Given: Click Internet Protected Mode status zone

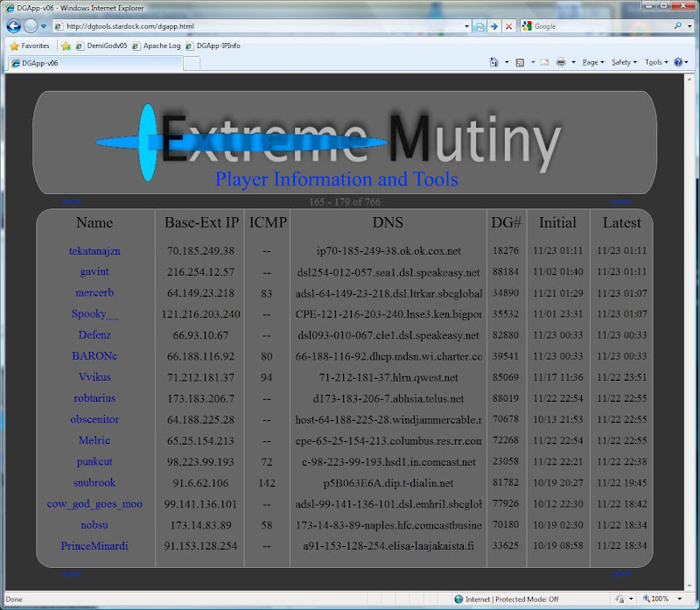Looking at the screenshot, I should (507, 599).
